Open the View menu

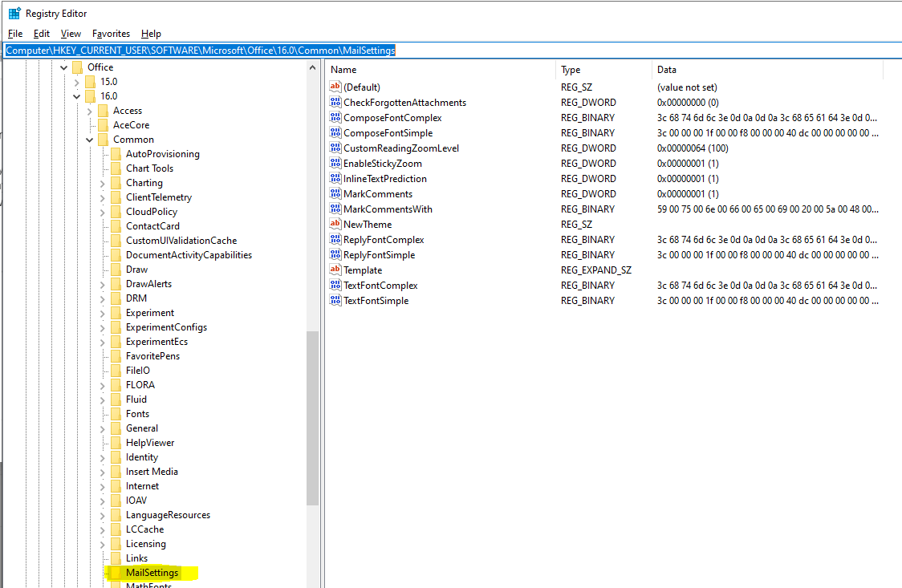(x=71, y=34)
